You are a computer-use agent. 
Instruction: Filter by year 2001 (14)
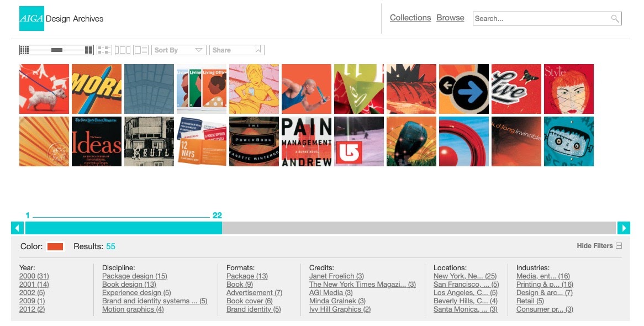(34, 285)
